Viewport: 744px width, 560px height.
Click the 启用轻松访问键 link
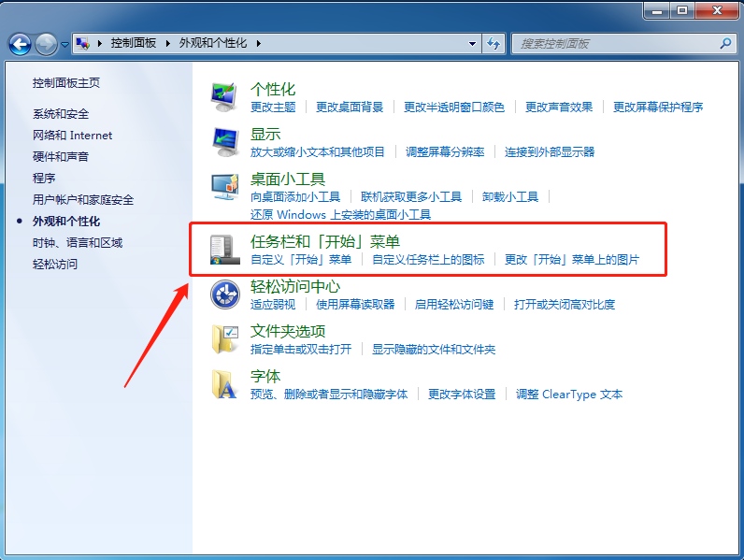click(x=454, y=305)
